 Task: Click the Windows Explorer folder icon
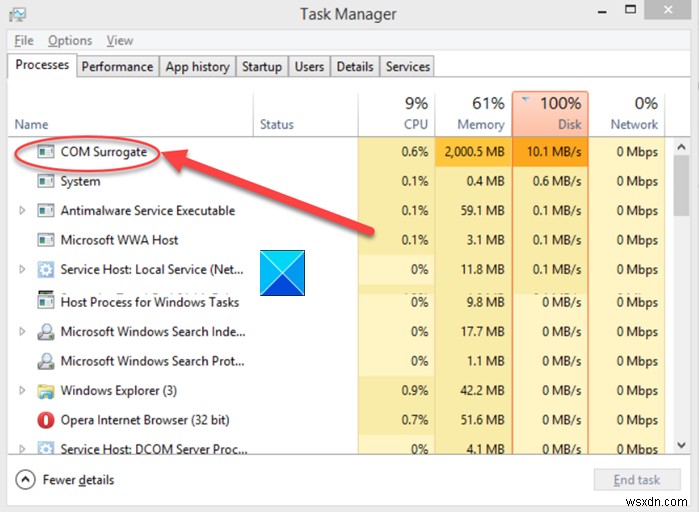pyautogui.click(x=45, y=391)
